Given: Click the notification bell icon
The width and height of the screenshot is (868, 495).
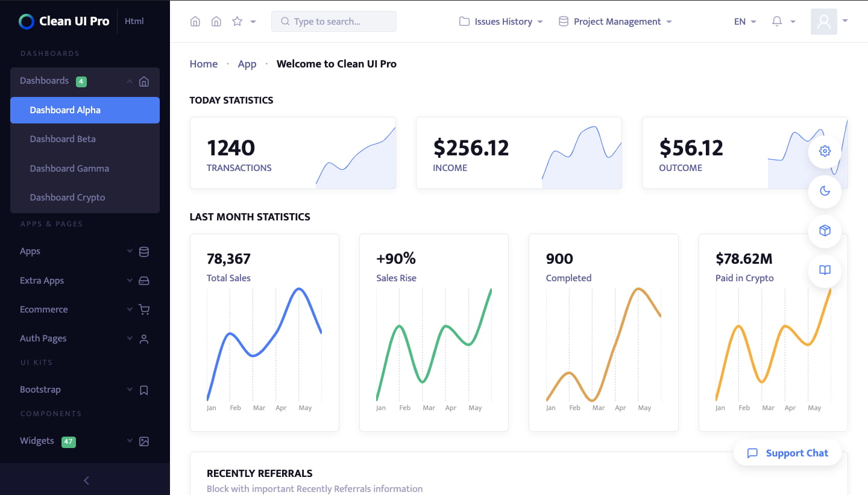Looking at the screenshot, I should point(777,22).
